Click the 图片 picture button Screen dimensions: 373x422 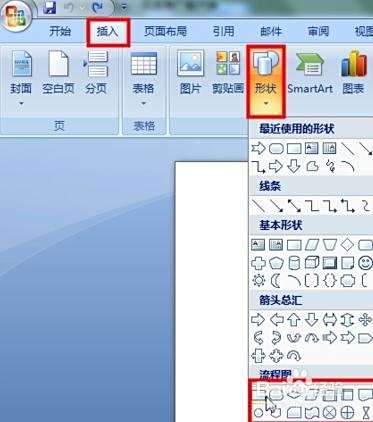pos(190,73)
